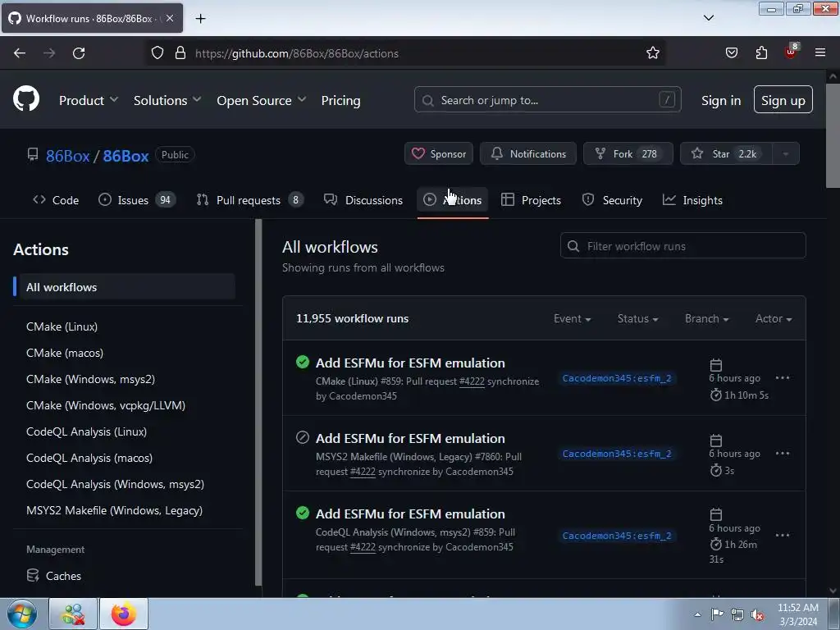
Task: Open the extensions puzzle icon
Action: [761, 53]
